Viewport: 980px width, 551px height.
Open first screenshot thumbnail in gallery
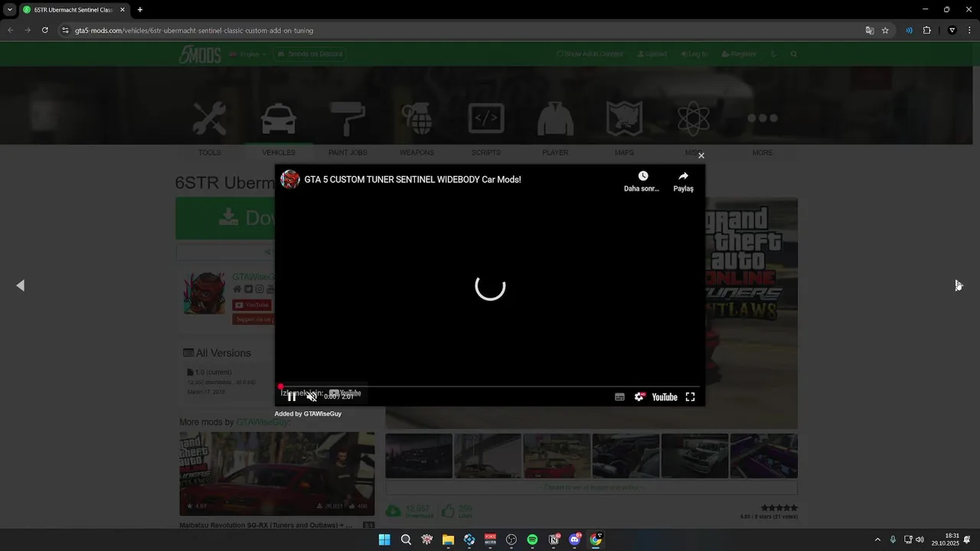pyautogui.click(x=419, y=455)
